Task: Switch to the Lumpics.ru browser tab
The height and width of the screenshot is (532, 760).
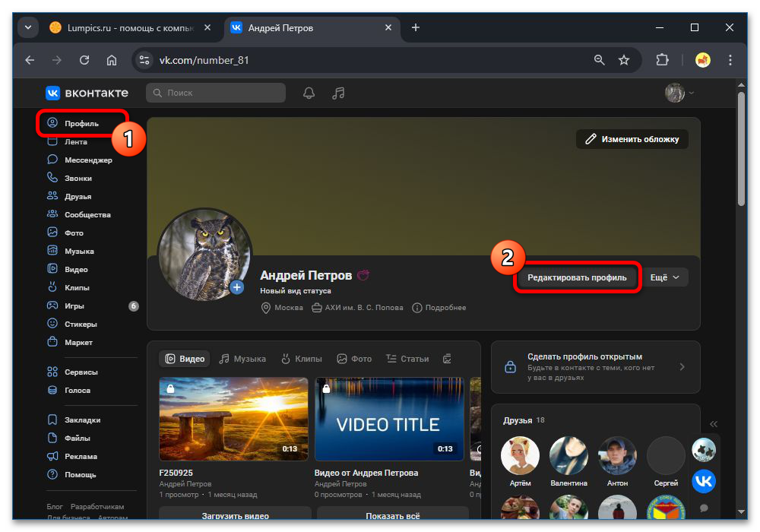Action: coord(130,27)
